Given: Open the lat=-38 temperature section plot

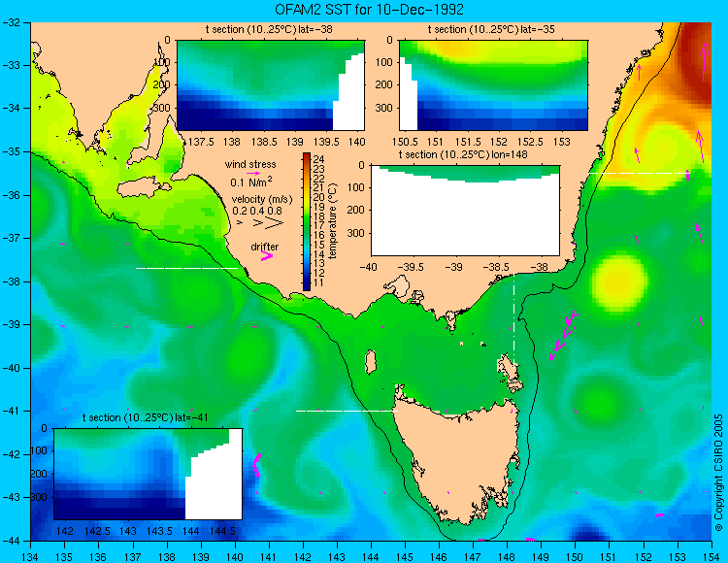Looking at the screenshot, I should click(x=271, y=85).
